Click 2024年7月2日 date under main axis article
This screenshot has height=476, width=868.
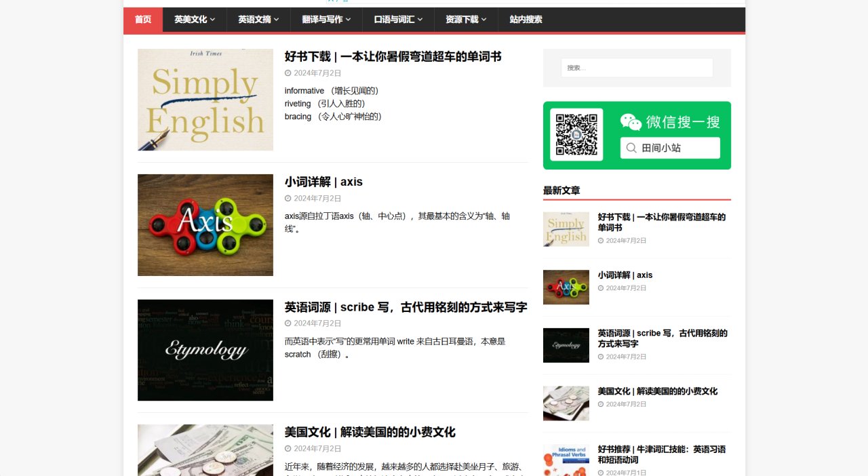317,199
